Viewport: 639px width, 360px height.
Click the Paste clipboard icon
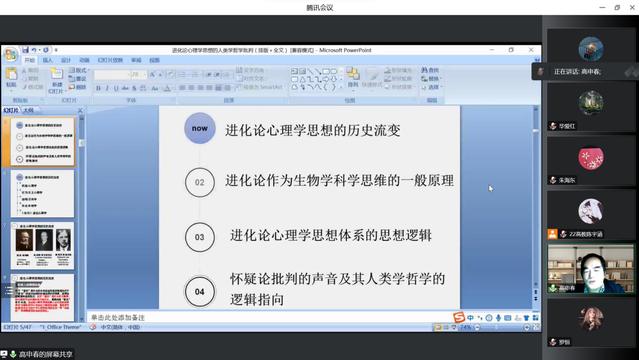[11, 74]
